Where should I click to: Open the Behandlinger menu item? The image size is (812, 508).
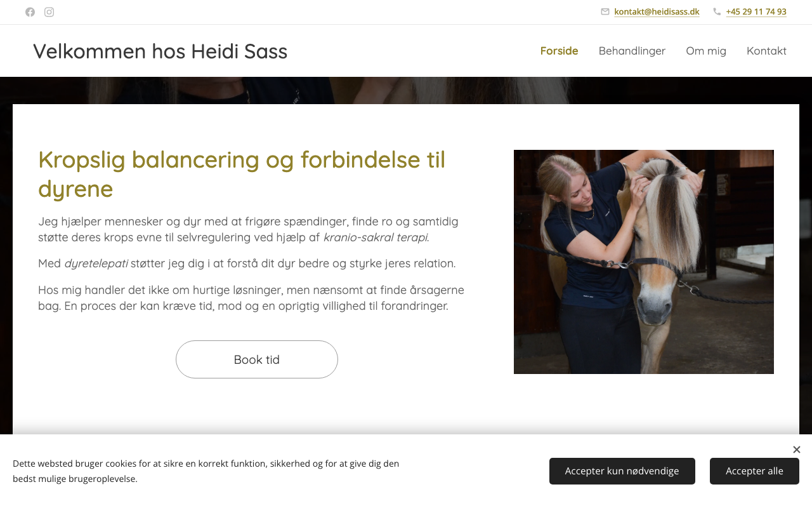pos(632,51)
